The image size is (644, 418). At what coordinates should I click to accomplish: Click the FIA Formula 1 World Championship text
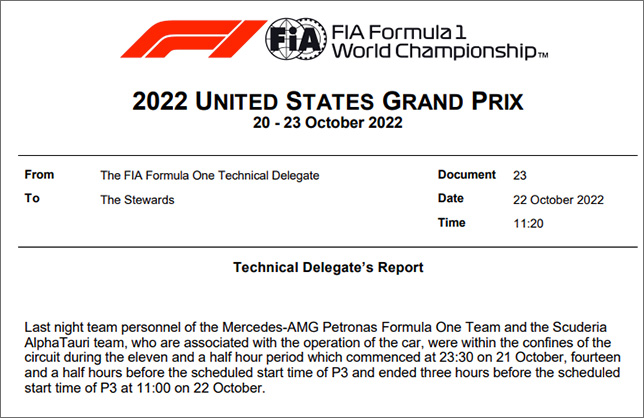pos(439,42)
